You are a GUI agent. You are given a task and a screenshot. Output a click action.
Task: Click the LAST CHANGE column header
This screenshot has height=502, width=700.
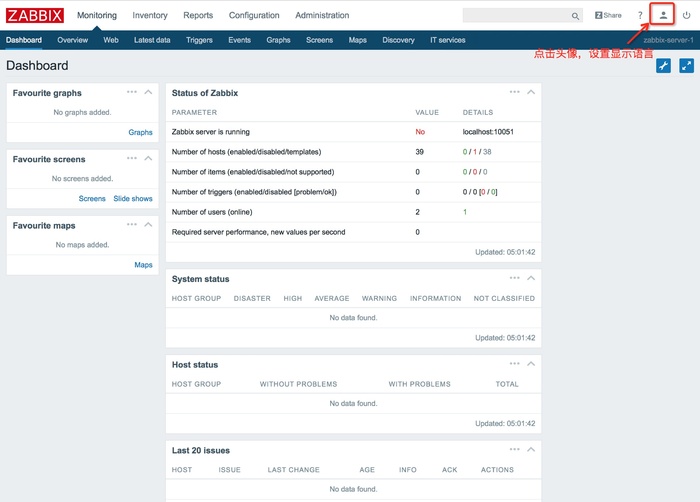[x=293, y=470]
